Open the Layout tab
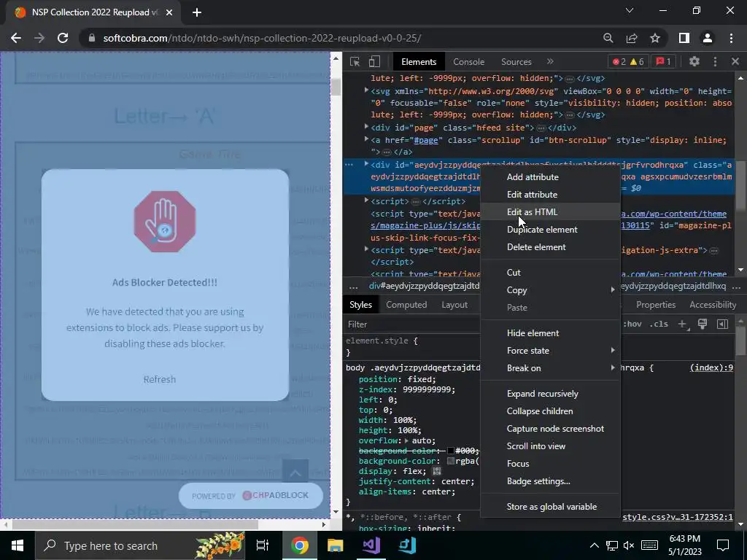Viewport: 747px width, 560px height. coord(454,305)
